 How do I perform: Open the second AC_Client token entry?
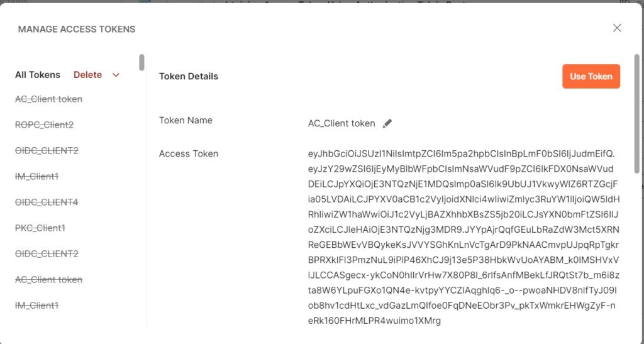[48, 280]
